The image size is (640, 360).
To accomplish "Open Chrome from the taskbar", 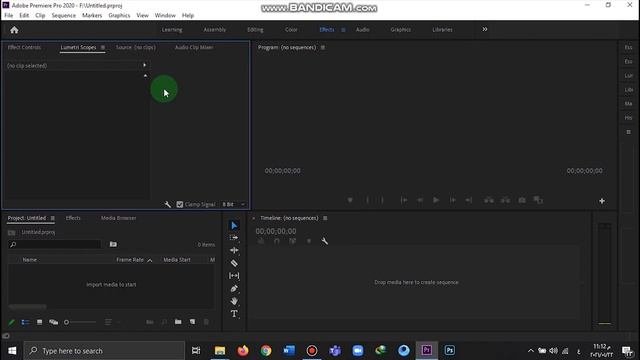I will click(x=266, y=350).
